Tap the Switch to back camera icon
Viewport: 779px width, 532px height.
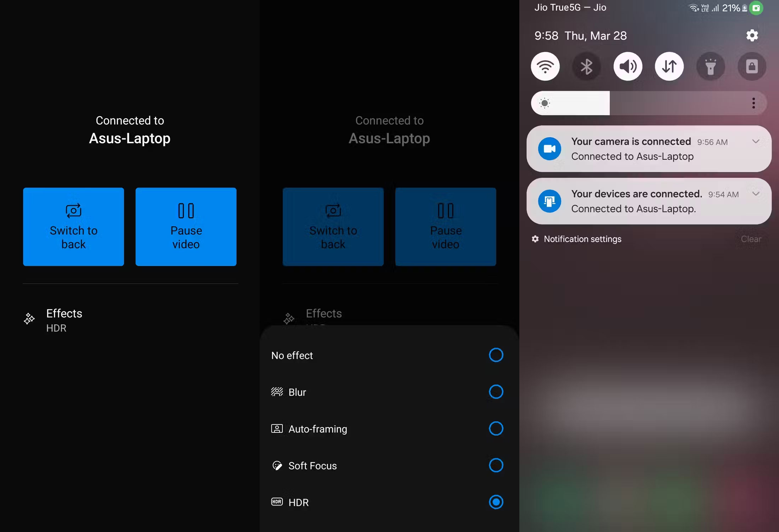(73, 210)
